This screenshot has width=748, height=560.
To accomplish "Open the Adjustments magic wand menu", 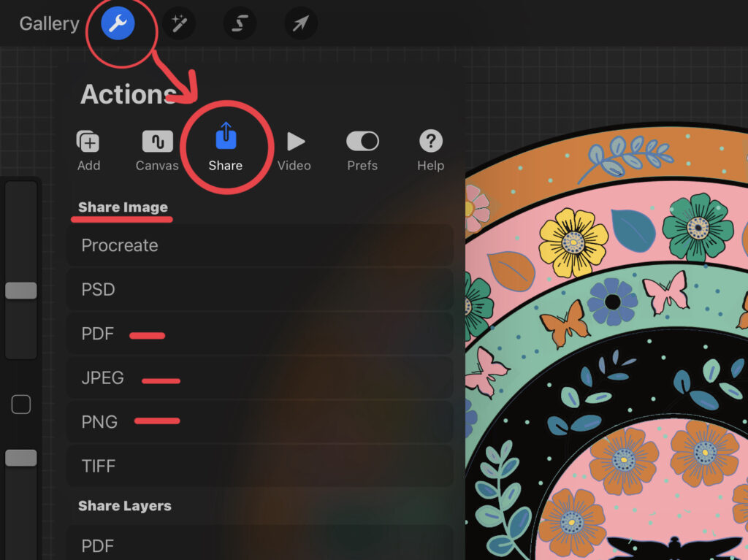I will click(179, 23).
